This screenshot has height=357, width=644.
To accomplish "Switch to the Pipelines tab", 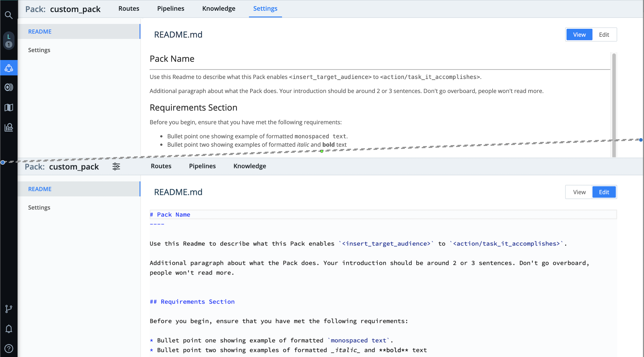I will click(x=171, y=8).
